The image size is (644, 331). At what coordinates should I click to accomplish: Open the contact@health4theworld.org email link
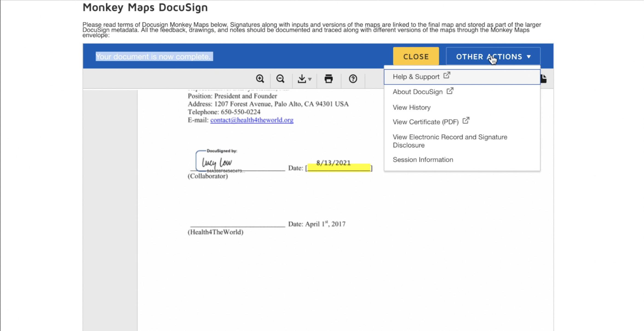click(252, 120)
